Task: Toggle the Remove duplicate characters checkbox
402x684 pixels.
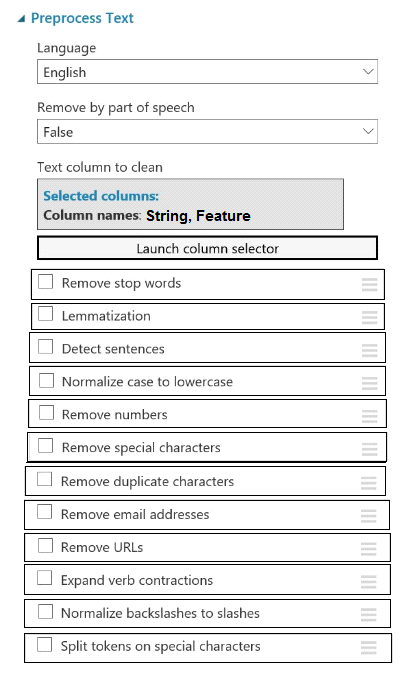Action: [x=44, y=479]
